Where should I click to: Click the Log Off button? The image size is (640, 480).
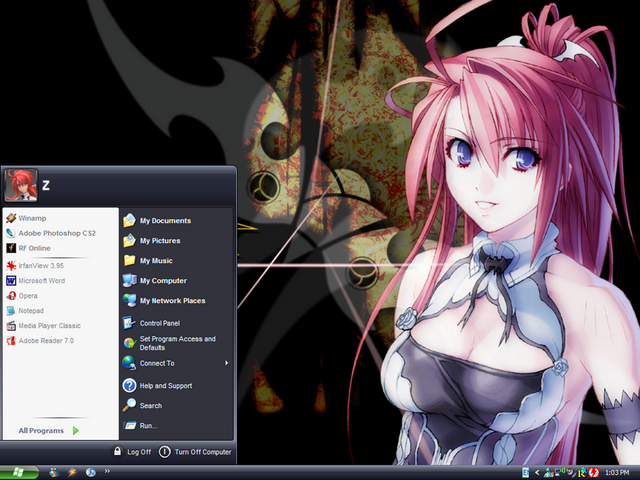tap(132, 451)
